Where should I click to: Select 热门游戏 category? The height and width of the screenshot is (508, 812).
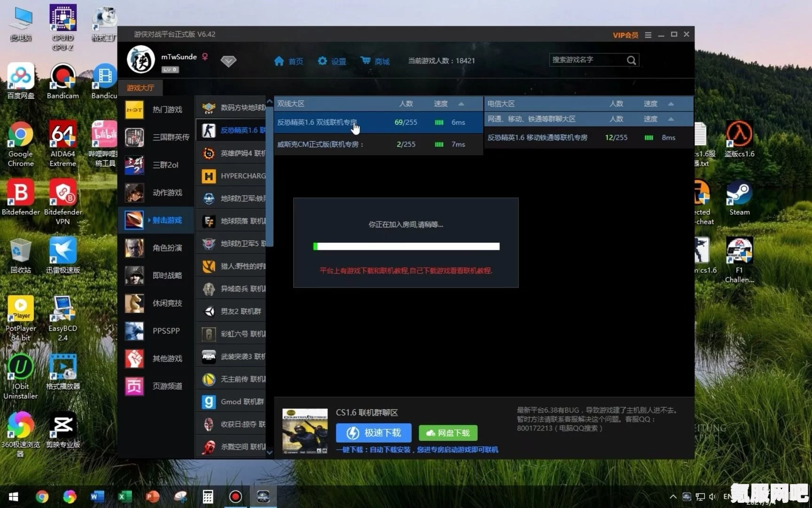click(x=156, y=110)
